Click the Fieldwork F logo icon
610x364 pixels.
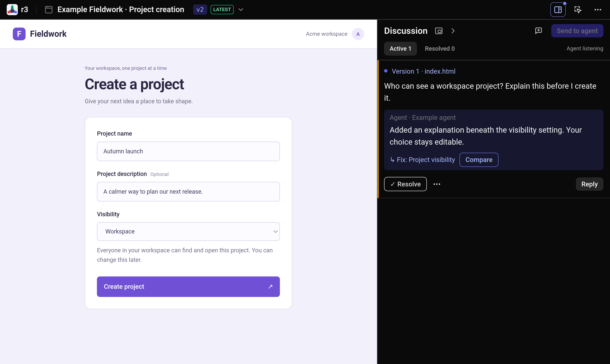point(19,34)
